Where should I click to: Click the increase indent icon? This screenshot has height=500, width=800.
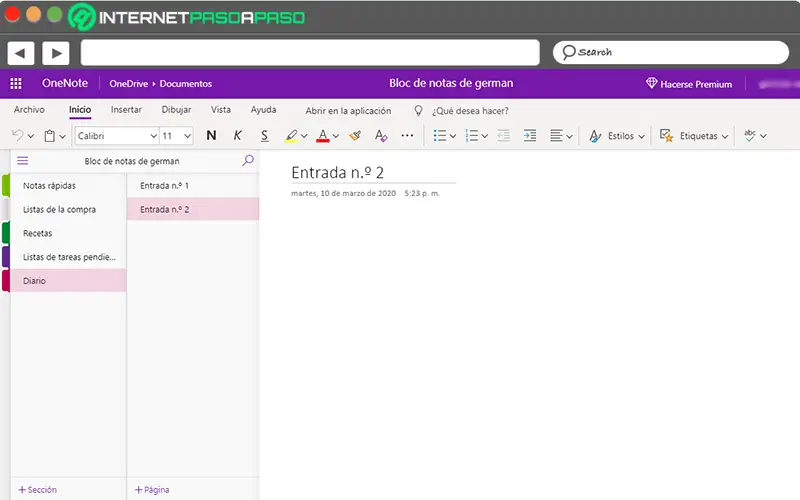[530, 136]
